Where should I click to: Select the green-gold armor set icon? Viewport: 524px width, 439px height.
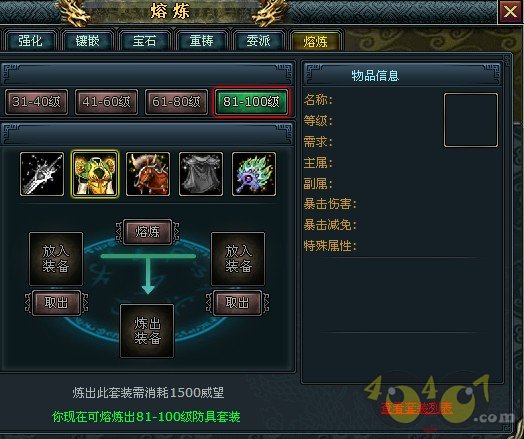95,174
